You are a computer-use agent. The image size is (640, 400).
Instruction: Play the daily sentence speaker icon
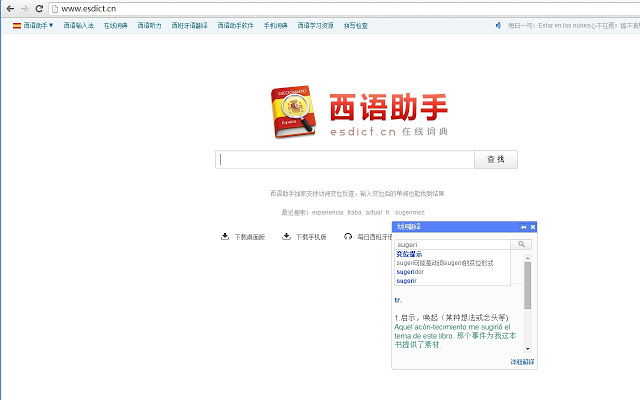pos(498,26)
